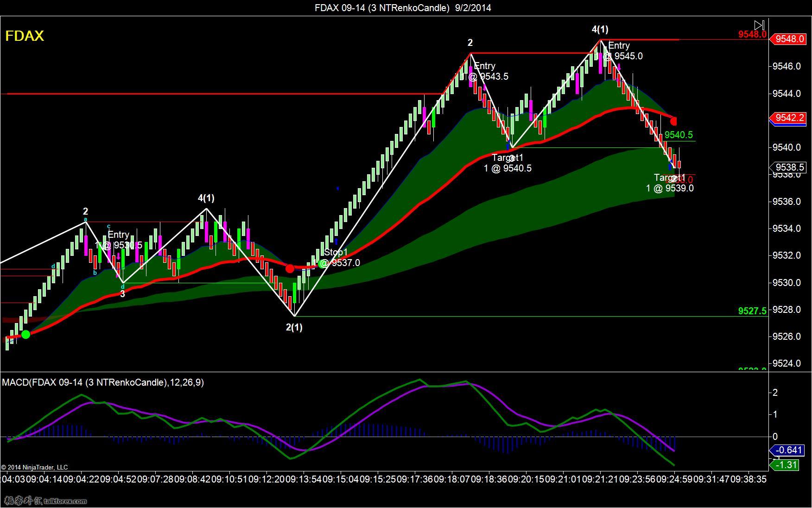Select the 4(1) wave label at top peak

600,29
